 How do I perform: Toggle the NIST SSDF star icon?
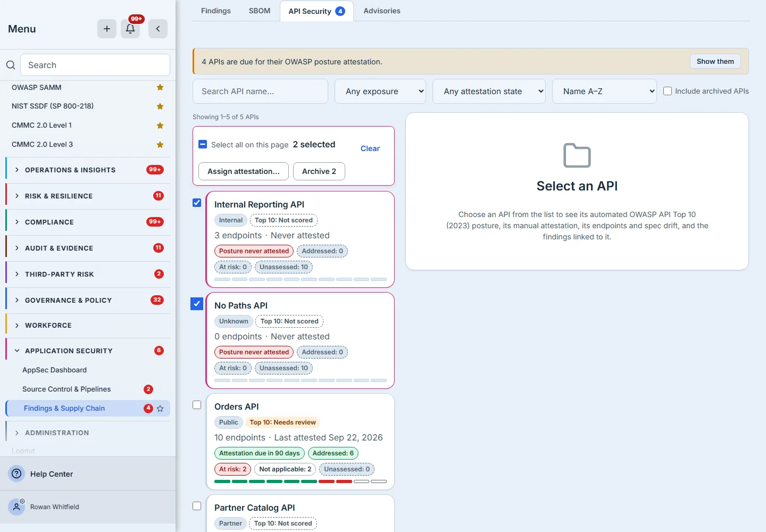coord(160,106)
